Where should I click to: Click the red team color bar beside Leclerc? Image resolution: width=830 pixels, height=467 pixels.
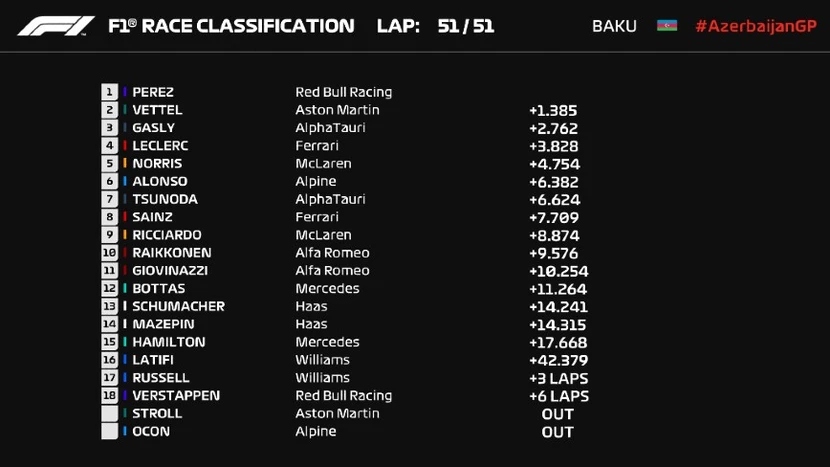pyautogui.click(x=125, y=146)
